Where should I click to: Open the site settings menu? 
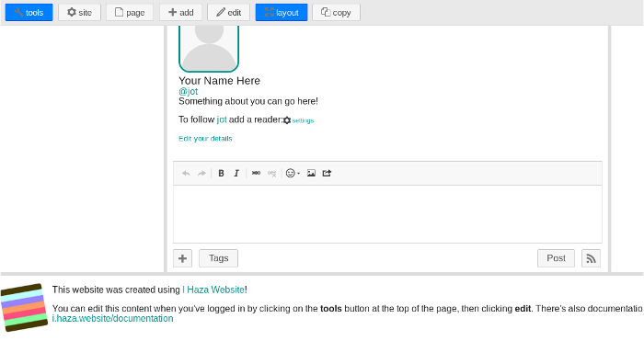[79, 12]
